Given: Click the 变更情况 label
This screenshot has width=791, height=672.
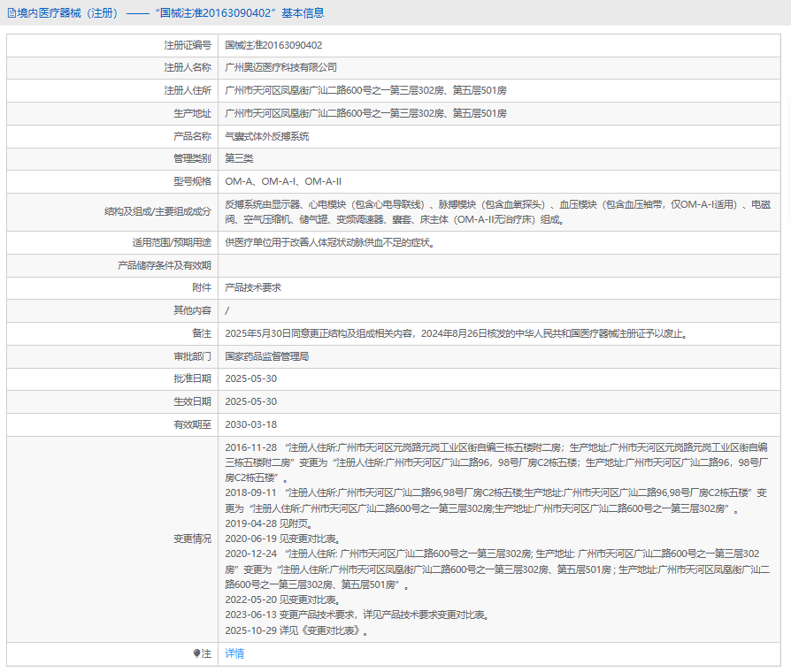Looking at the screenshot, I should 192,538.
